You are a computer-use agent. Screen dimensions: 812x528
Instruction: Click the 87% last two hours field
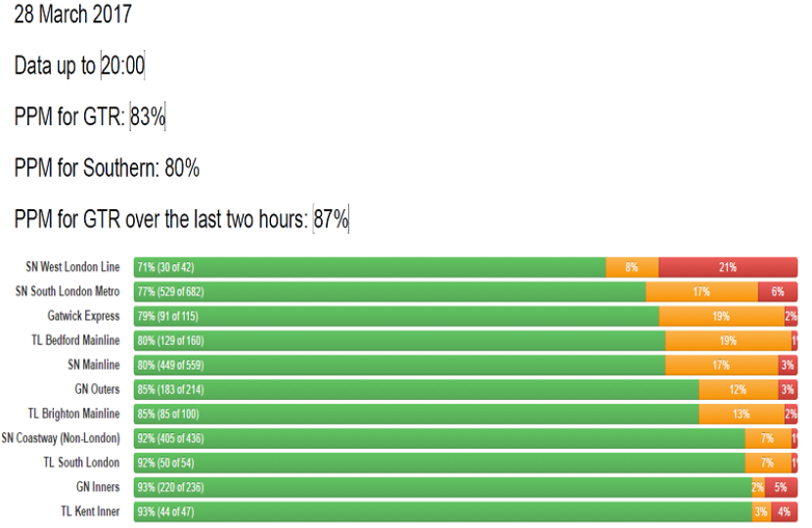(x=331, y=220)
